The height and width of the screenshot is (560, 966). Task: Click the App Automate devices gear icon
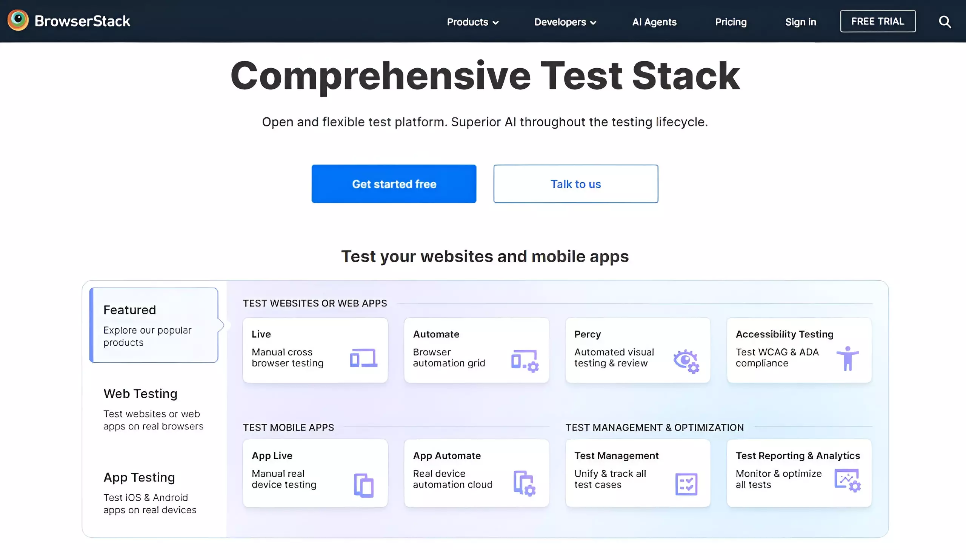point(524,483)
